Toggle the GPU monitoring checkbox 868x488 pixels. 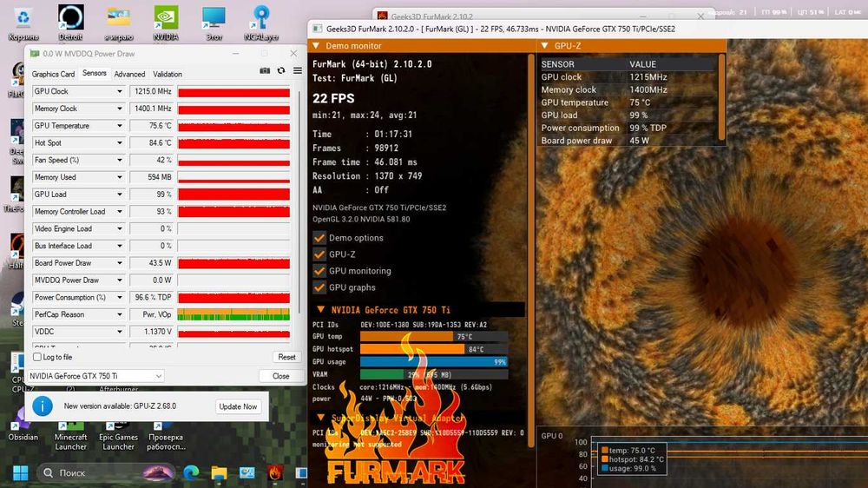(319, 271)
